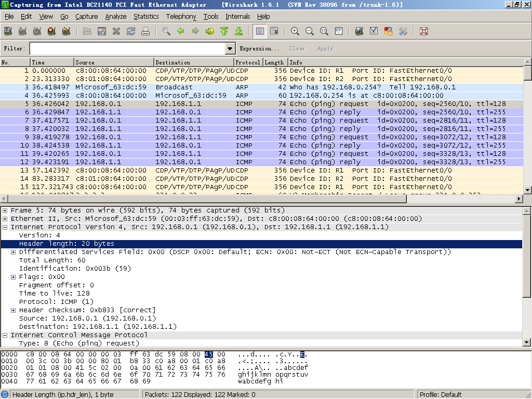Collapse Internet Control Message Protocol node
This screenshot has width=532, height=399.
(x=5, y=335)
